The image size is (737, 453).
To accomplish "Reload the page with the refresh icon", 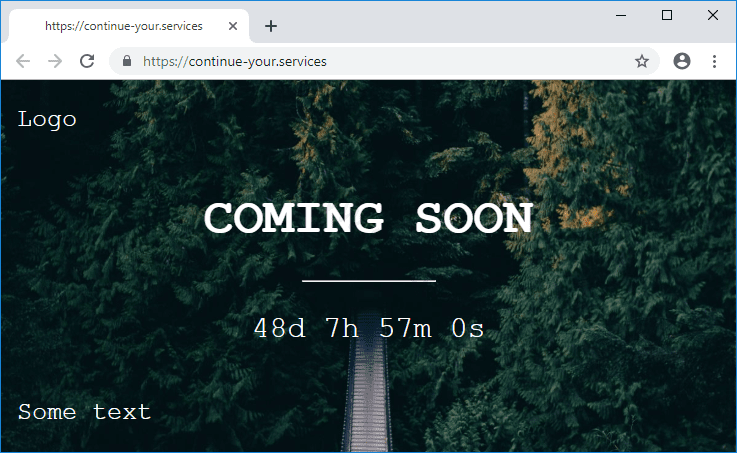I will [x=87, y=61].
